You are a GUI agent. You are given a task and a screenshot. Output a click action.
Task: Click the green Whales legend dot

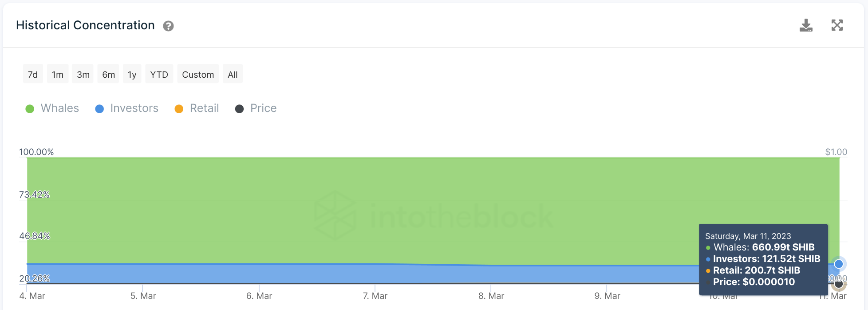30,109
